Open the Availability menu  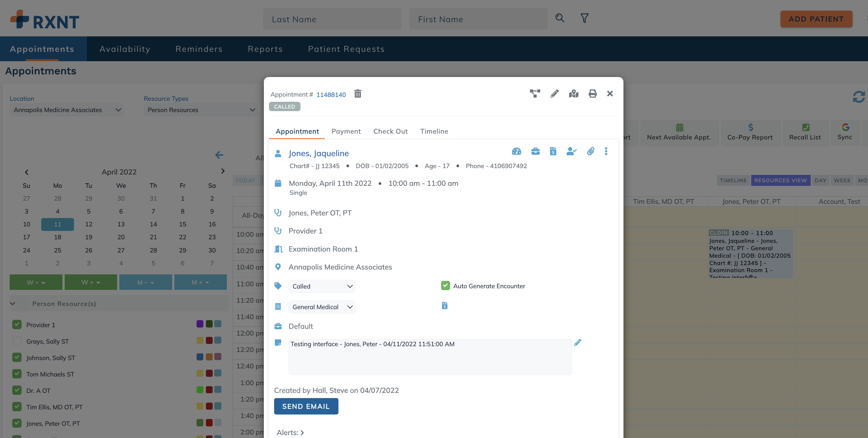pos(125,49)
